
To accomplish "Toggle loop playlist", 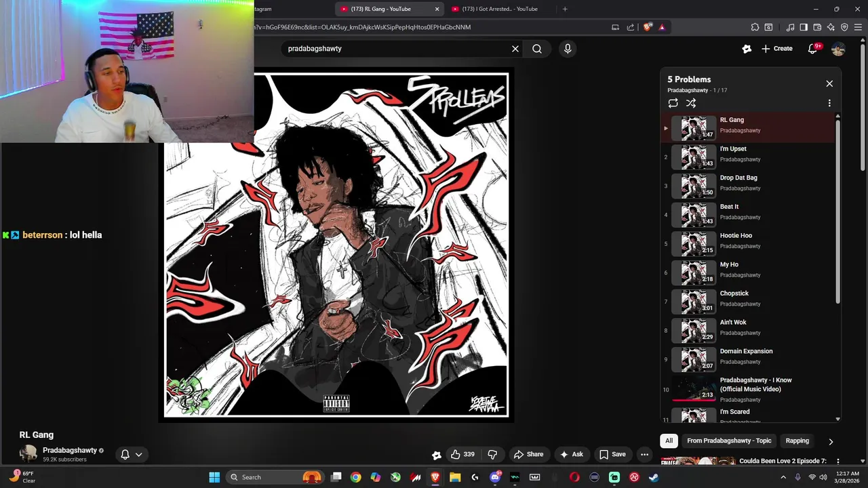I will 673,103.
